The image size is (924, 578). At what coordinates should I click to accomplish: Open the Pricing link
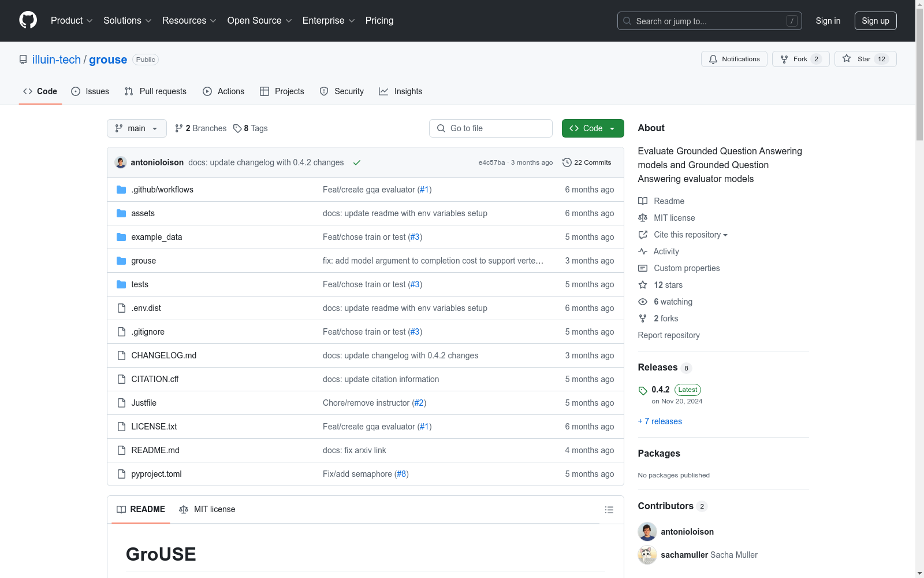point(379,21)
